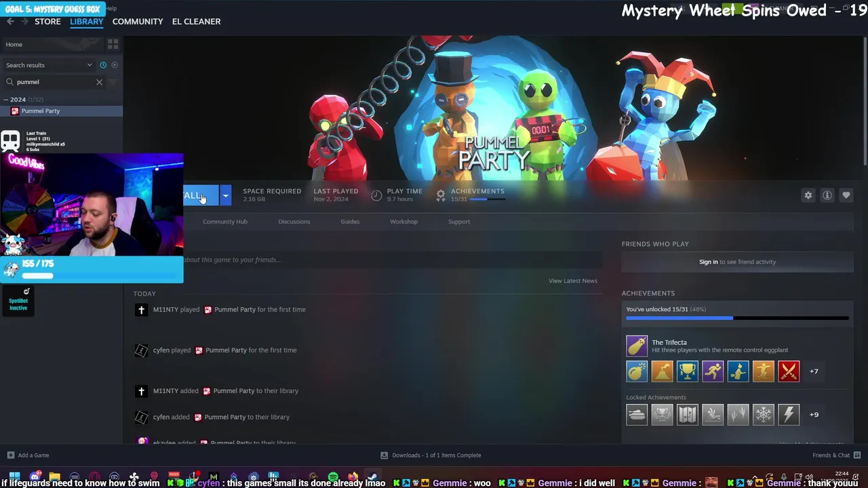868x488 pixels.
Task: Click the magnifier search icon
Action: [x=9, y=82]
